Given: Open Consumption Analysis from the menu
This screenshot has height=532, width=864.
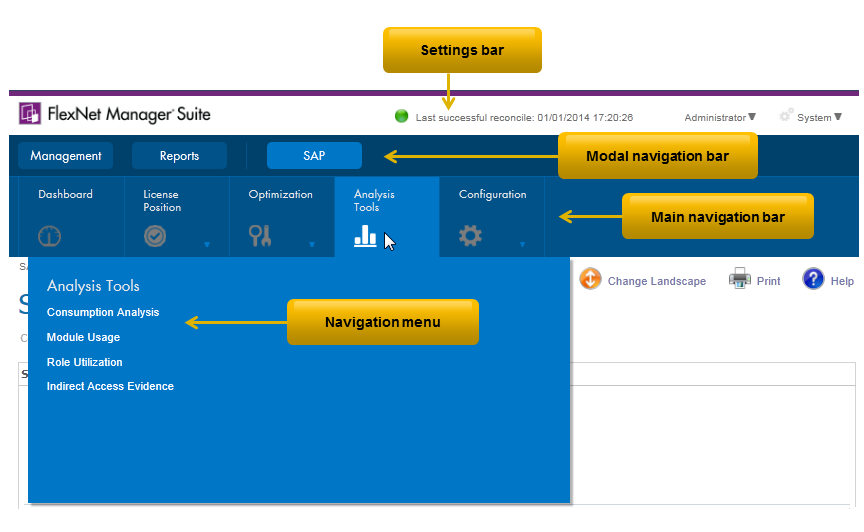Looking at the screenshot, I should (103, 312).
